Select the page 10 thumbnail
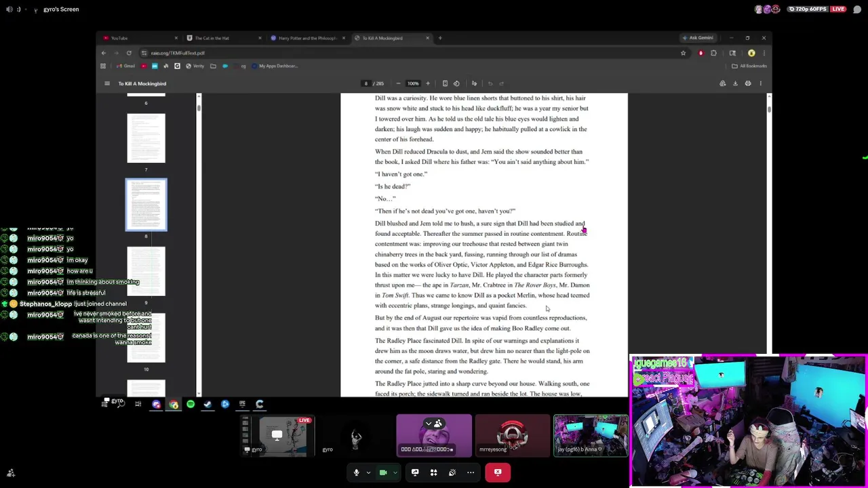868x488 pixels. pos(146,338)
